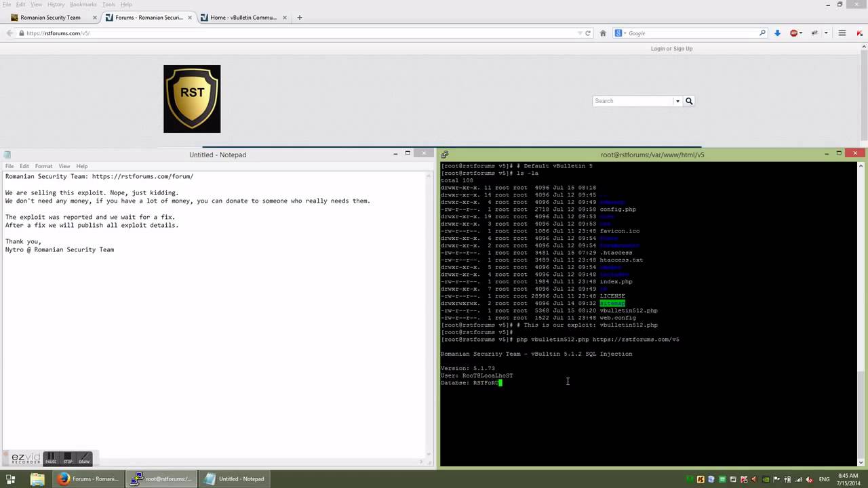Click the Google search input field
This screenshot has height=488, width=868.
(692, 33)
